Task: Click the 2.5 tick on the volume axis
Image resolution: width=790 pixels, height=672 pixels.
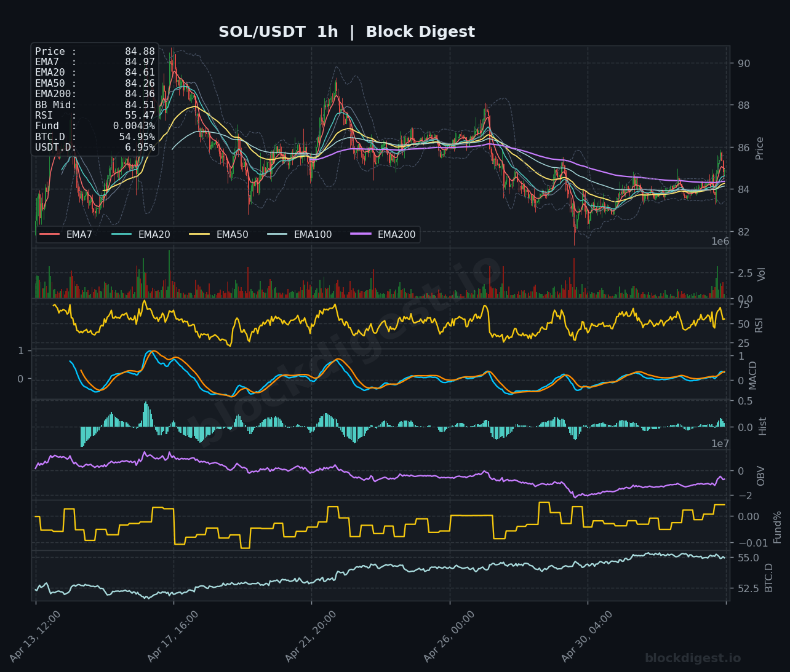Action: tap(745, 273)
